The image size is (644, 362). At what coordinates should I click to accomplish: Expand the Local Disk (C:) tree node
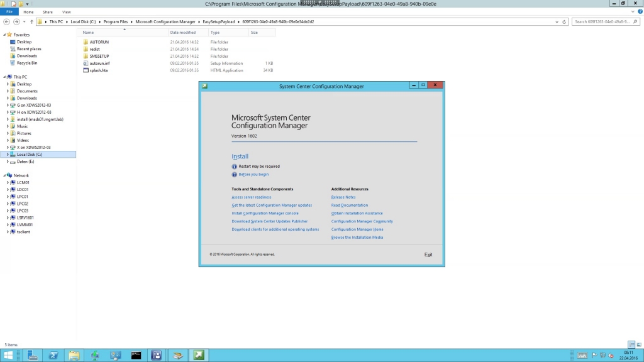point(8,155)
